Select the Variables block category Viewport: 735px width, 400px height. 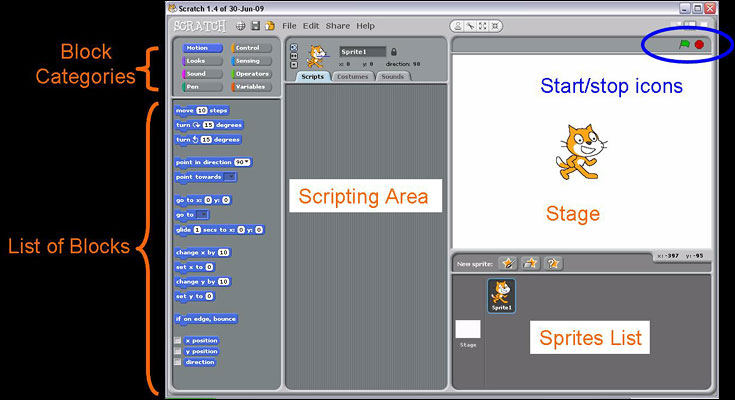pyautogui.click(x=251, y=87)
